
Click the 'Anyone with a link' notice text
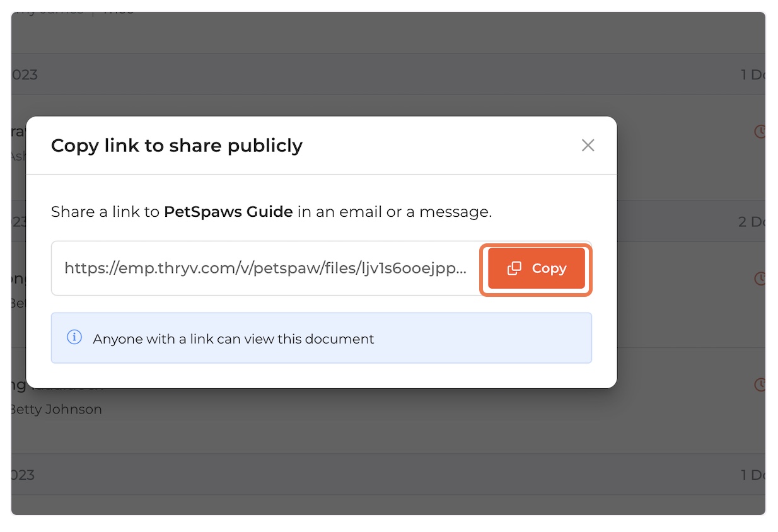[x=233, y=339]
